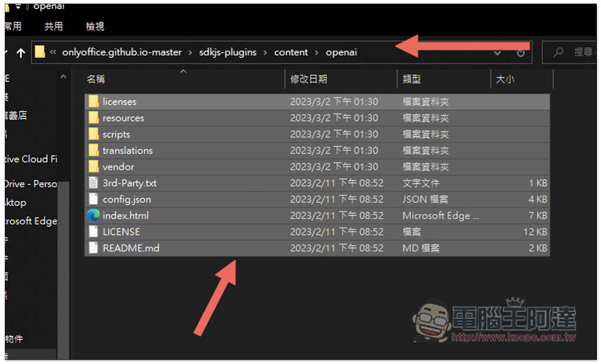Viewport: 601px width, 364px height.
Task: Open the 常用 ribbon tab
Action: pyautogui.click(x=13, y=26)
